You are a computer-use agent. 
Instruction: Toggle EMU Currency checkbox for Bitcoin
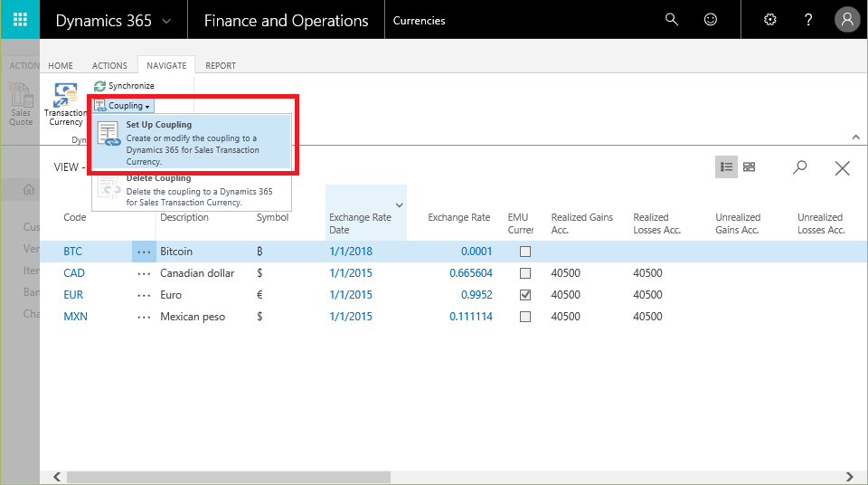point(525,252)
